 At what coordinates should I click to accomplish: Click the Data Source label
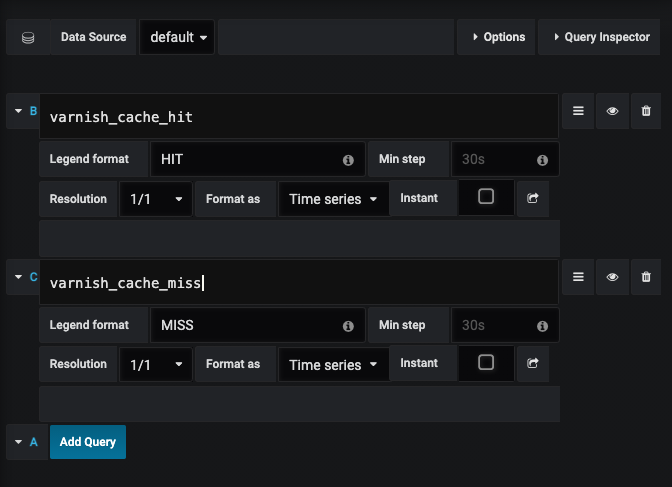pyautogui.click(x=93, y=37)
